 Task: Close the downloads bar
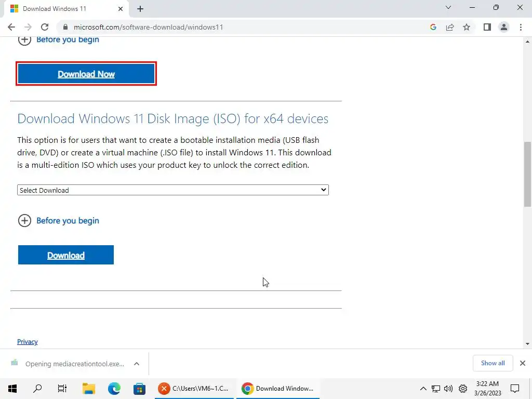tap(523, 363)
